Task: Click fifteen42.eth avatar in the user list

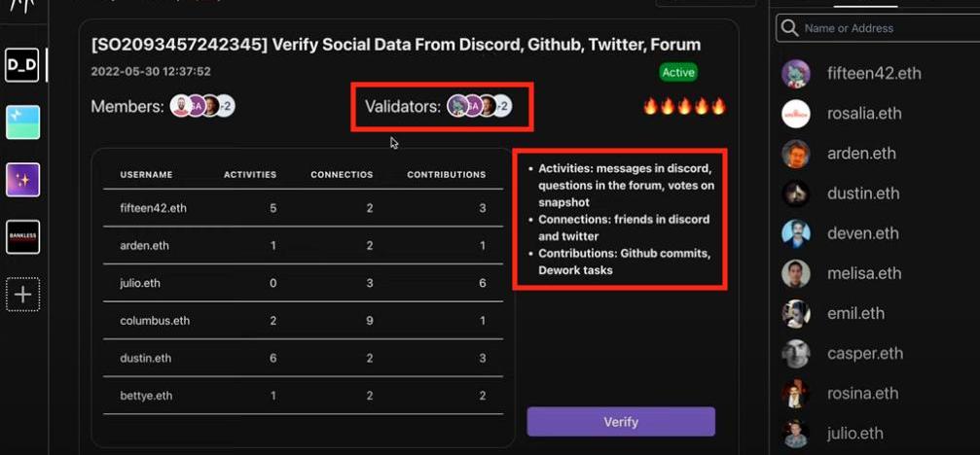Action: pos(796,74)
